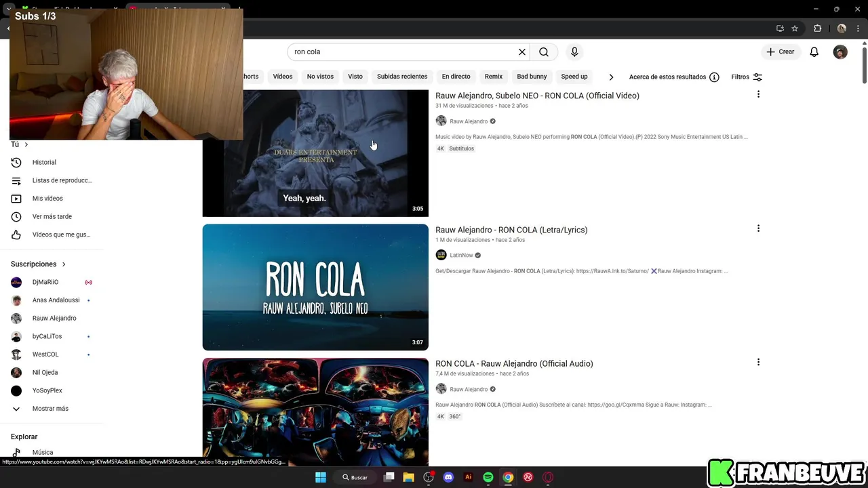Play the RON COLA Official Audio thumbnail
Viewport: 868px width, 488px height.
click(315, 412)
